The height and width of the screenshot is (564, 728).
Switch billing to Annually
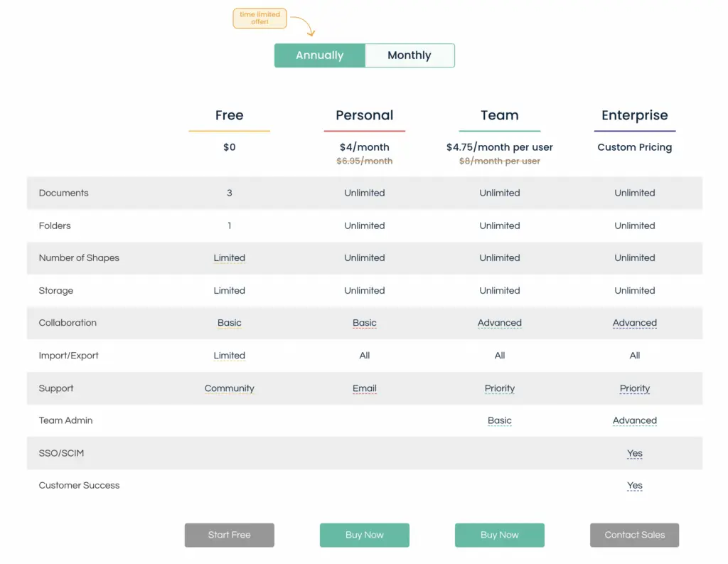(x=320, y=55)
